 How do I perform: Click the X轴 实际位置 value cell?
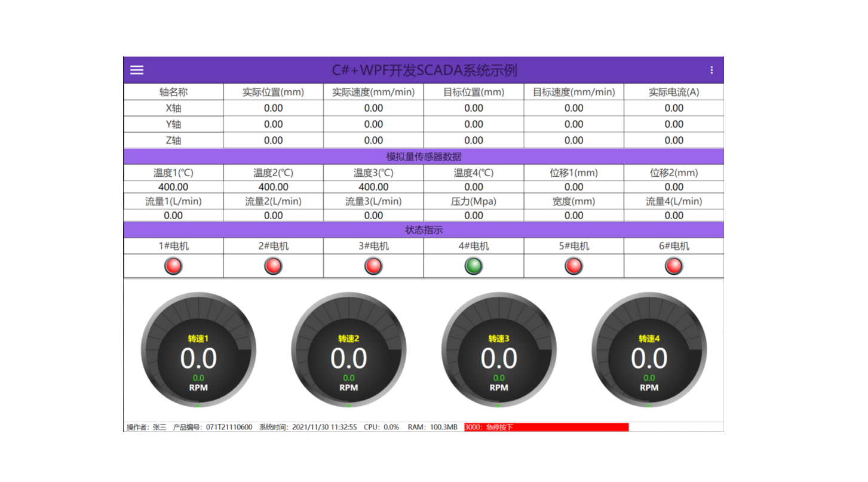[x=274, y=108]
